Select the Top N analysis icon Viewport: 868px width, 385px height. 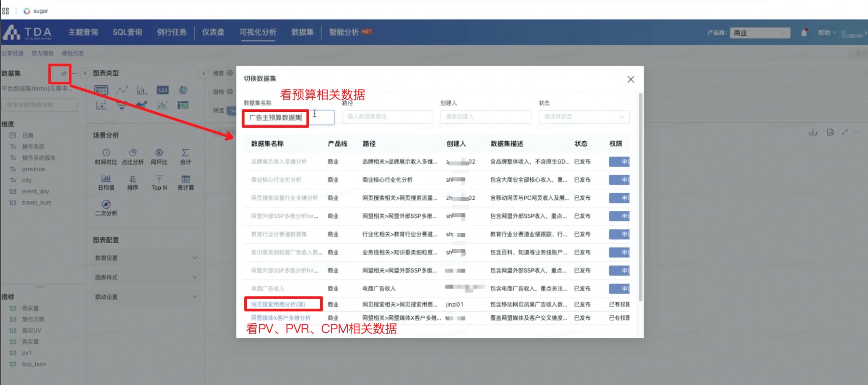pos(159,182)
